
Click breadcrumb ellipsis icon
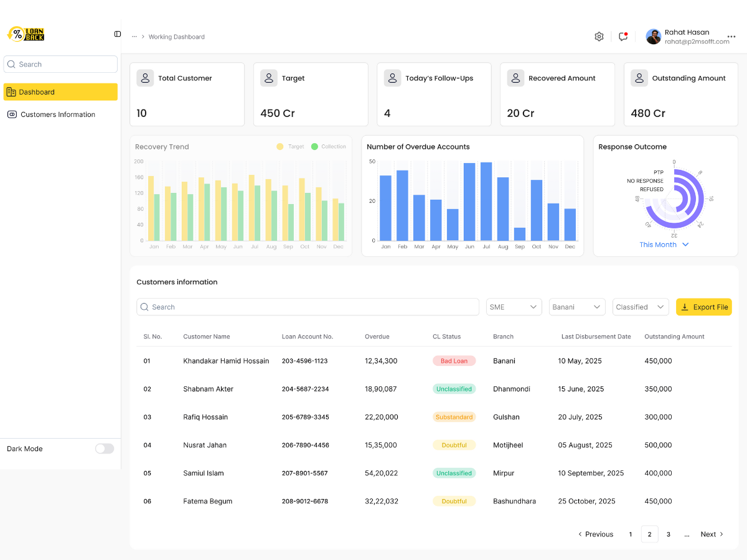pos(134,37)
